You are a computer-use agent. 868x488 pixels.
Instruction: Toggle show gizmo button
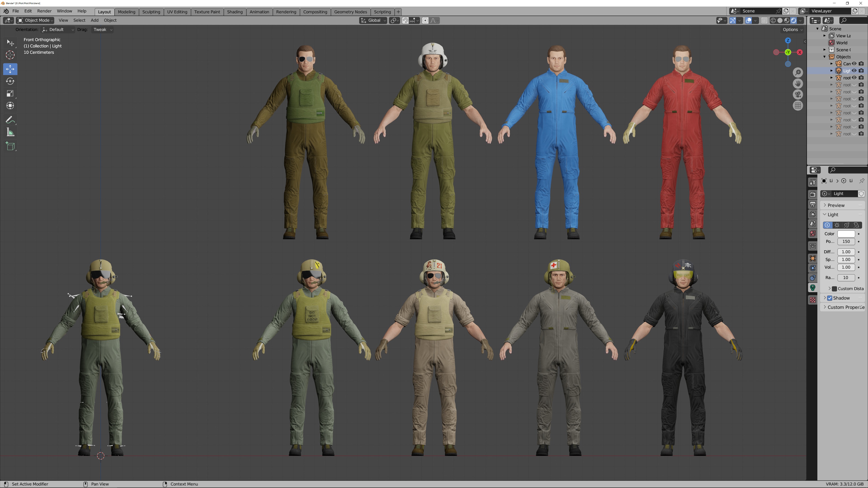pyautogui.click(x=733, y=21)
